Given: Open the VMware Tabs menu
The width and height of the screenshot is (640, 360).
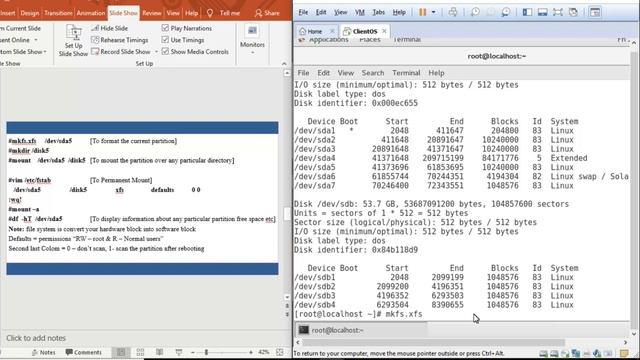Looking at the screenshot, I should point(378,12).
